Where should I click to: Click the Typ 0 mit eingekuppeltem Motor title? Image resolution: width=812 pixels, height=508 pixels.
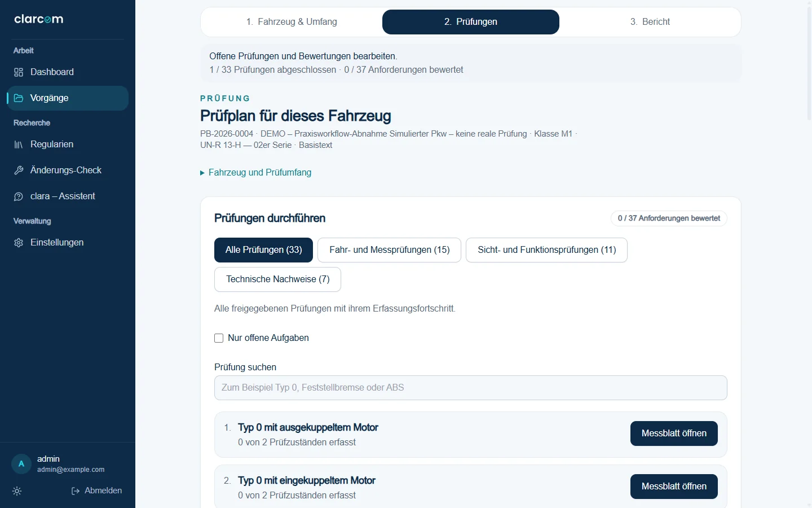[307, 481]
